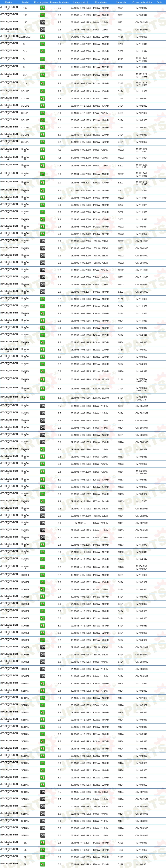The image size is (166, 868).
Task: Click the M 111.977 engine code cell
Action: pyautogui.click(x=142, y=545)
